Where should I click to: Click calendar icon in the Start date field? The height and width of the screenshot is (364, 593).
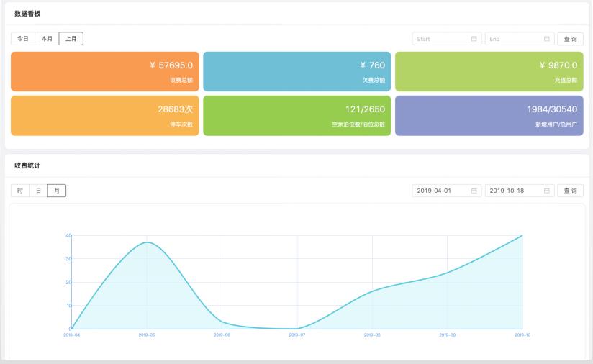tap(474, 39)
